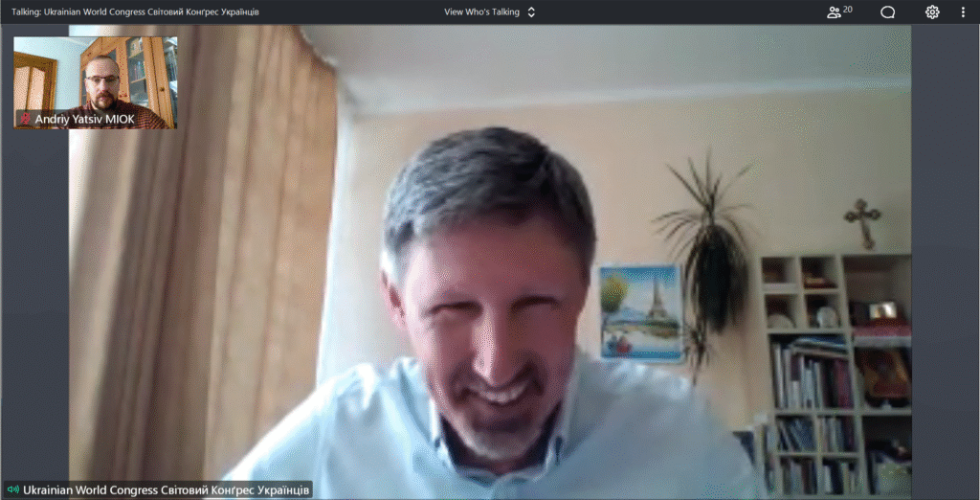Click the participant count number 20

coord(848,10)
